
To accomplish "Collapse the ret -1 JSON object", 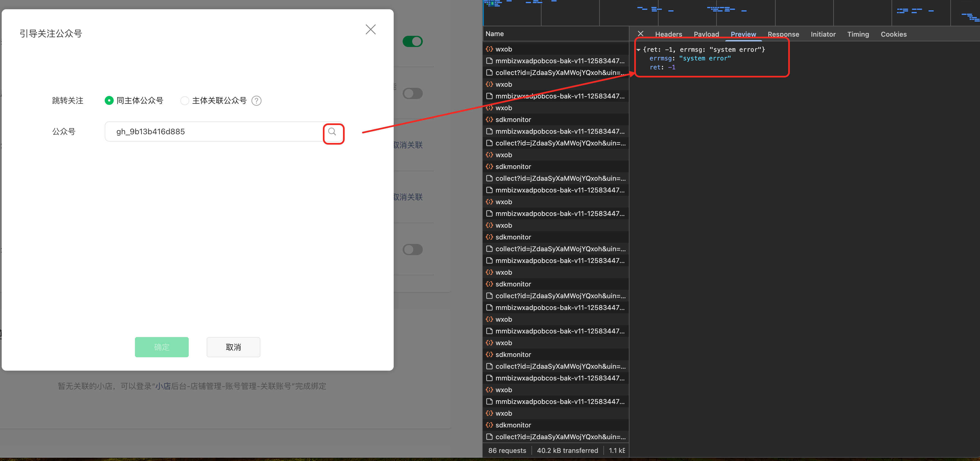I will (638, 50).
